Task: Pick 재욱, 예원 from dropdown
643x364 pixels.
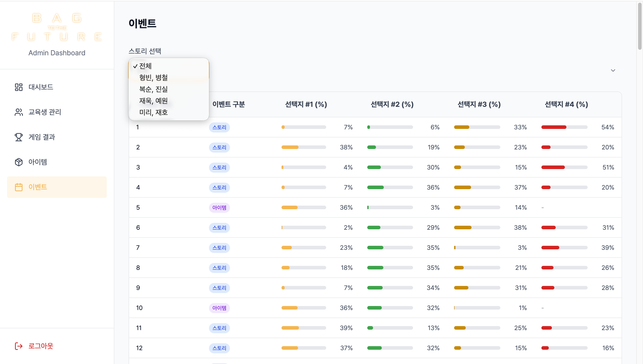Action: [x=153, y=101]
